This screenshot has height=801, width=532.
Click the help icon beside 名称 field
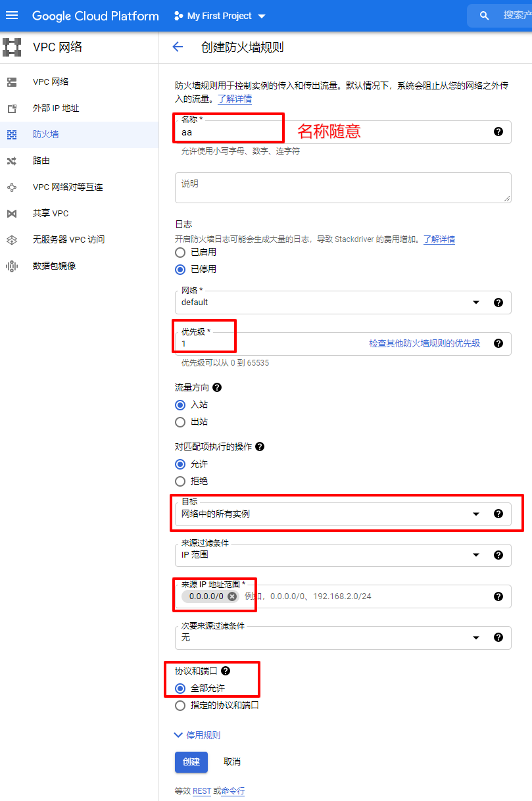point(498,132)
